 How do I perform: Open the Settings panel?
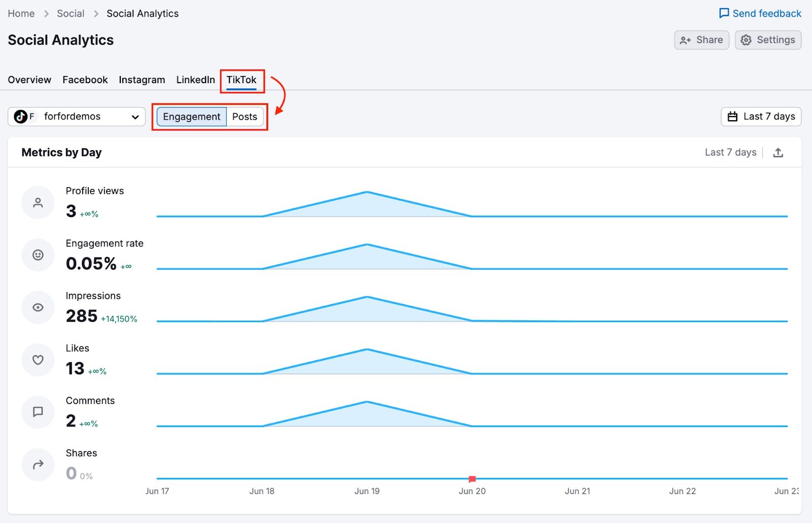[768, 40]
